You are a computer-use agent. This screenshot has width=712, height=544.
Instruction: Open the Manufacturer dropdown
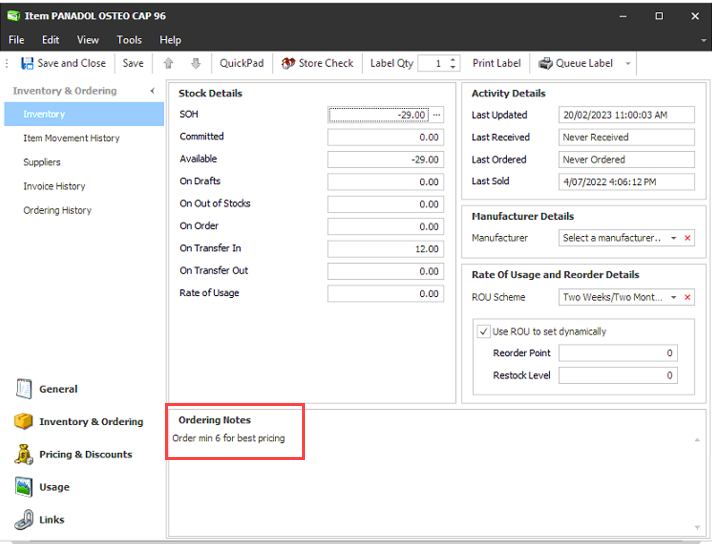point(674,238)
